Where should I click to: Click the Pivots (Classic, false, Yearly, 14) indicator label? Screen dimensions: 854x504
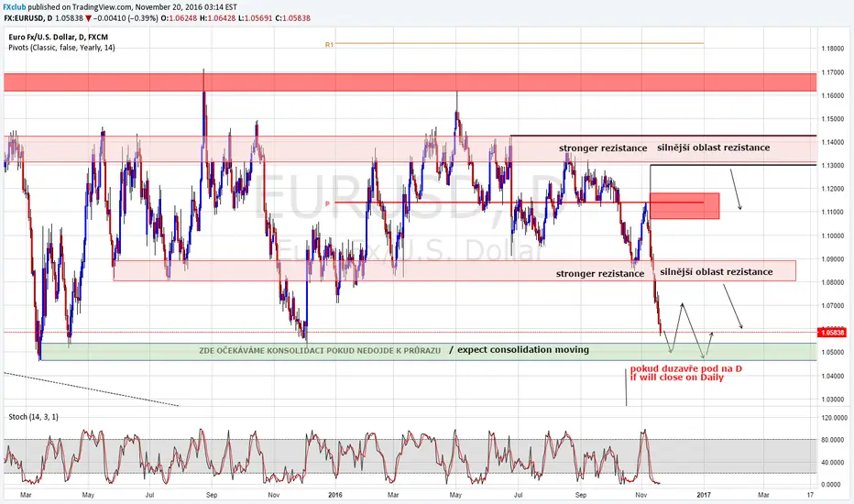coord(61,48)
